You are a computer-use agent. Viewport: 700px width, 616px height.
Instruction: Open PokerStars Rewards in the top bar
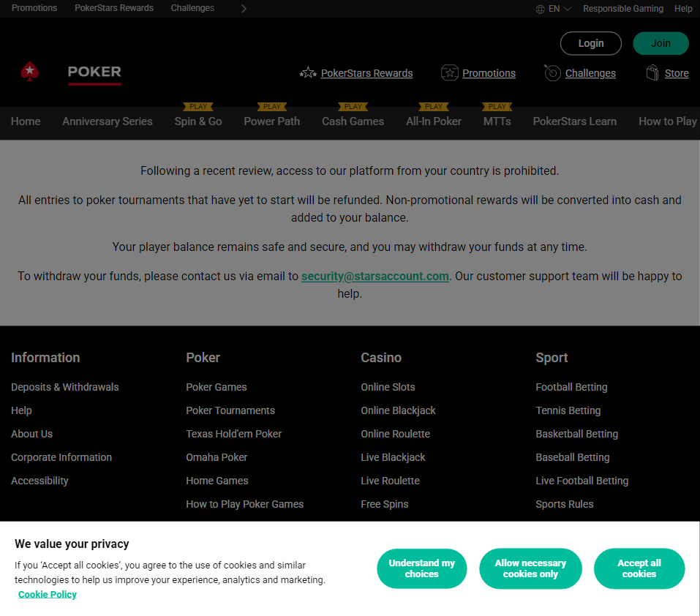114,8
